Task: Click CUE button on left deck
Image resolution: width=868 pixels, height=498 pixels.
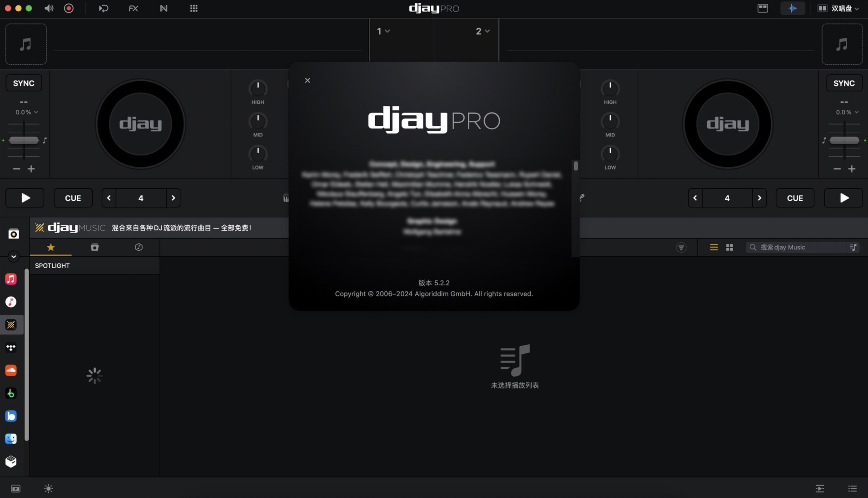Action: click(73, 197)
